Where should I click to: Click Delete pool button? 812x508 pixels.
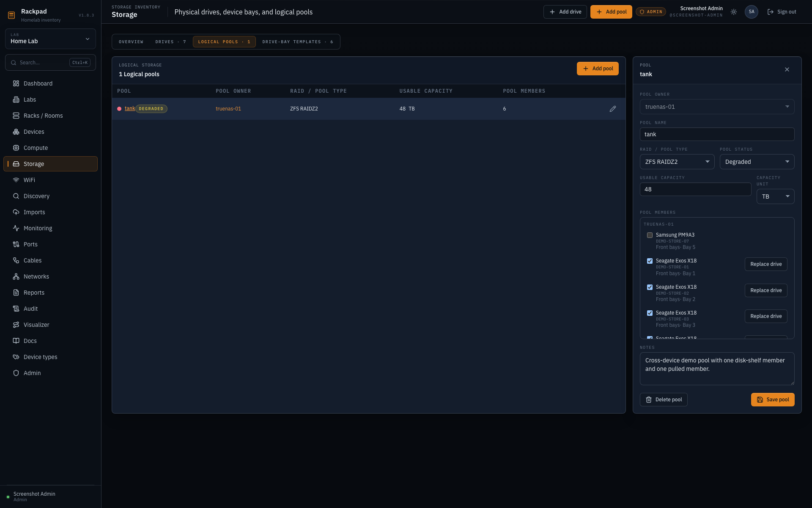pos(664,400)
